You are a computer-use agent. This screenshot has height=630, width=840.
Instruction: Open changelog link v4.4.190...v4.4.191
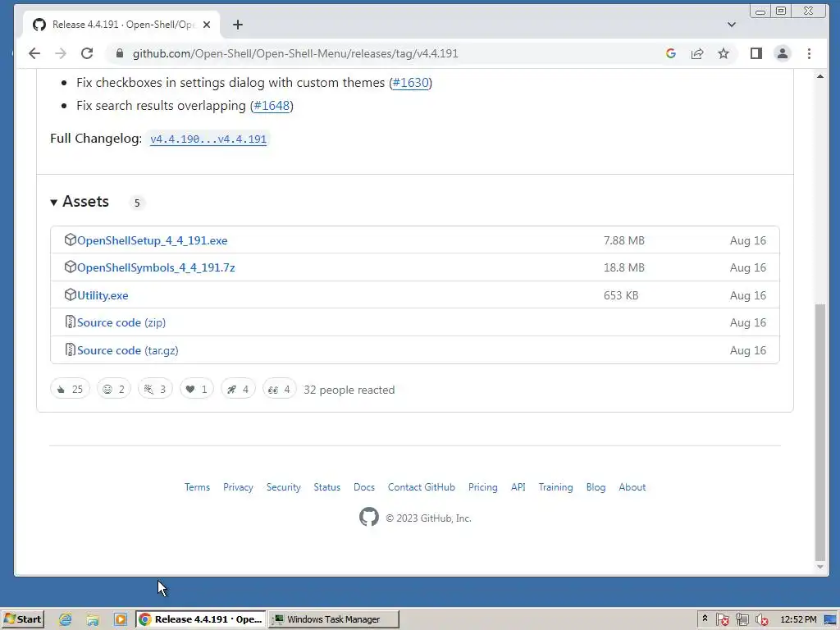pyautogui.click(x=208, y=139)
